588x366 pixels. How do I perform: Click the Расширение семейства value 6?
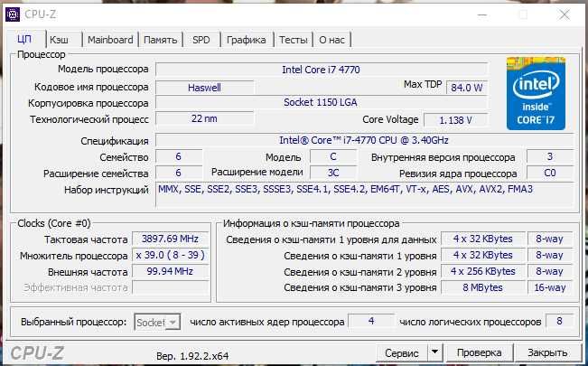(179, 173)
